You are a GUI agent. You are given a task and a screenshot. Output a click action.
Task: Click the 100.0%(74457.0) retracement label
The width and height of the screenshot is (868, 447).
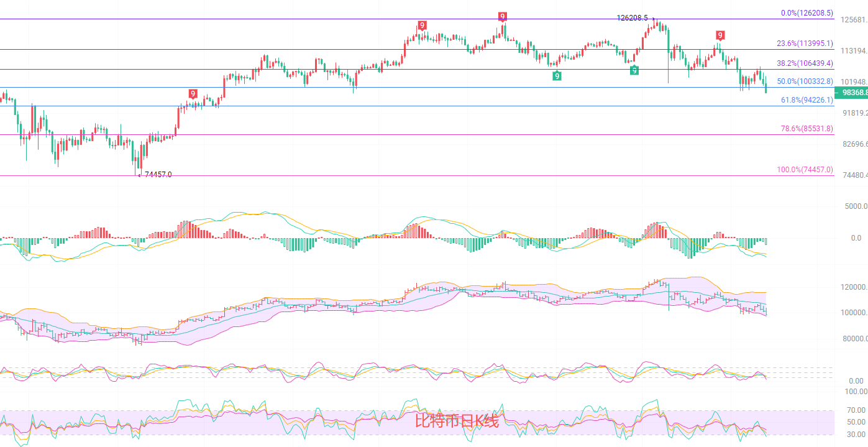click(x=805, y=169)
